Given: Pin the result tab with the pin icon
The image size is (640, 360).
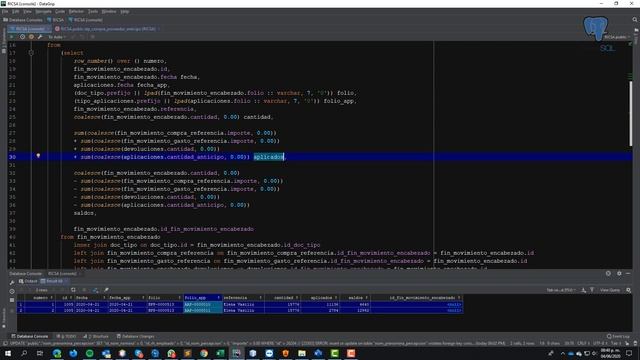Looking at the screenshot, I should 107,290.
